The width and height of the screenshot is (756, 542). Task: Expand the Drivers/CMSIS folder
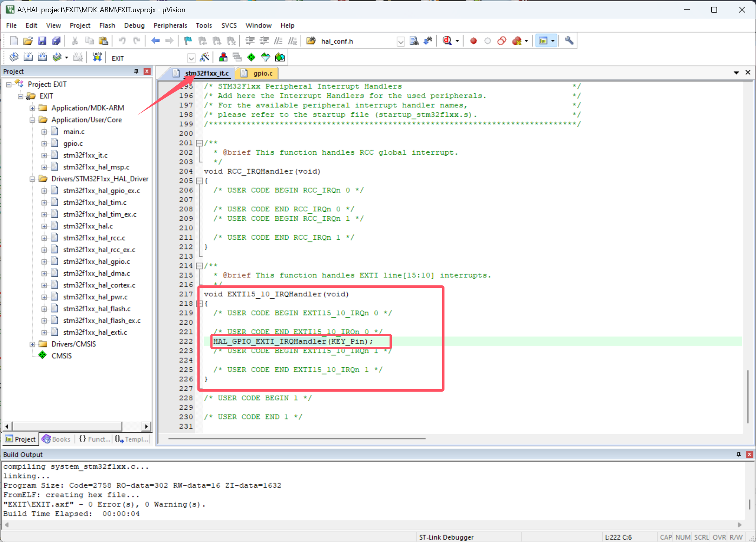point(32,344)
